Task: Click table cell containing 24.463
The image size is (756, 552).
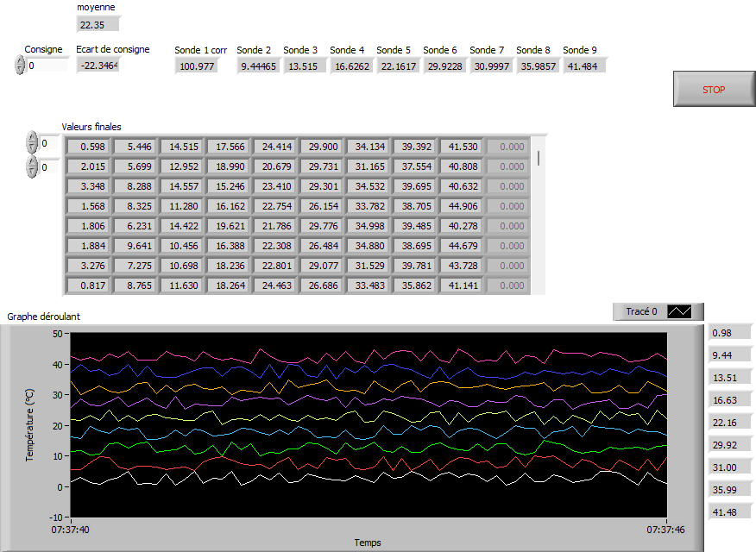Action: (274, 285)
